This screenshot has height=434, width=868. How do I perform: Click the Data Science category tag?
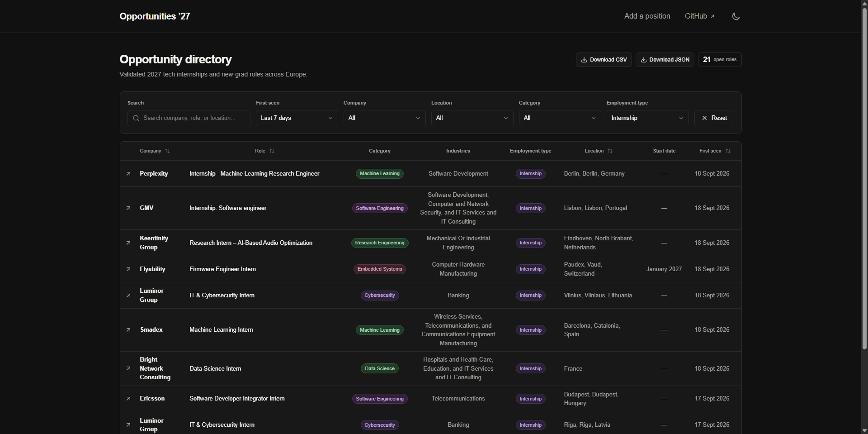(380, 369)
